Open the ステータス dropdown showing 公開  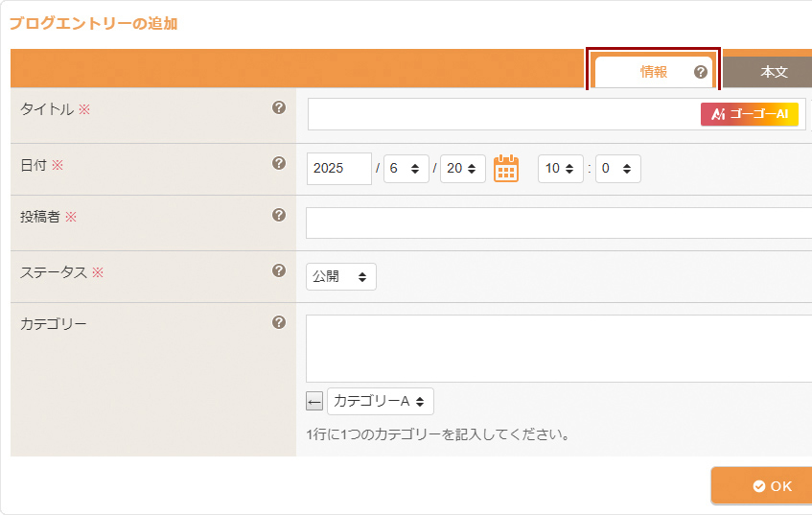tap(340, 276)
